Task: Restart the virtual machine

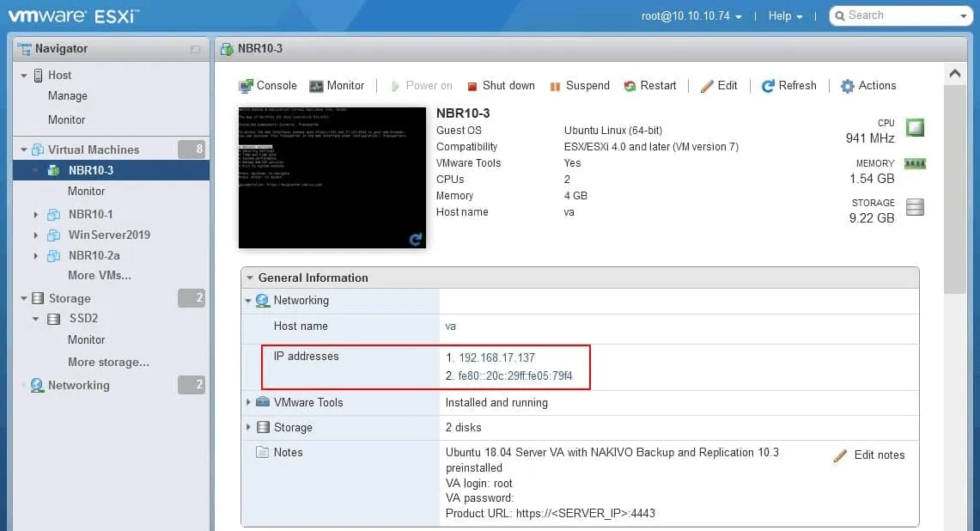Action: [x=650, y=86]
